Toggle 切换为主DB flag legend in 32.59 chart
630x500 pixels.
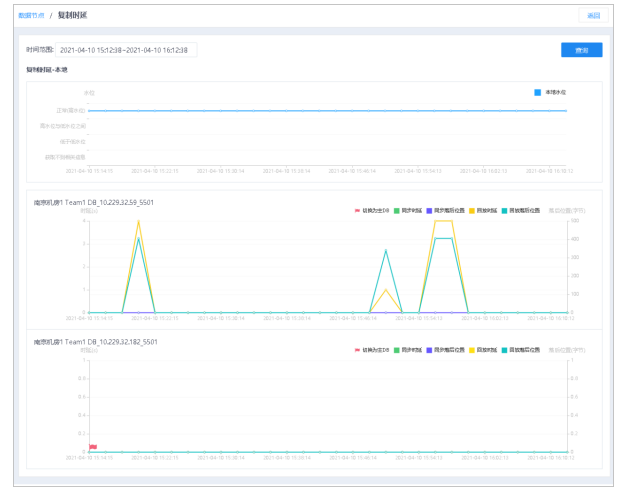(372, 211)
